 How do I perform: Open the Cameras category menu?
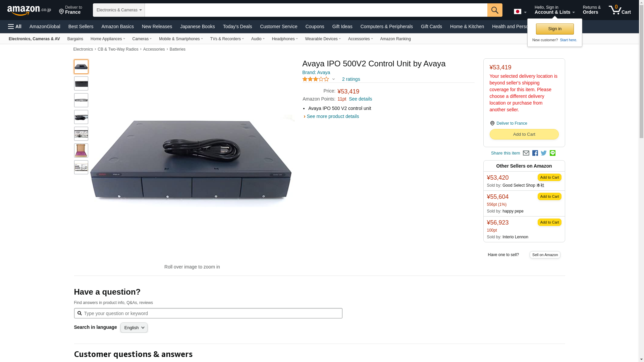click(x=142, y=39)
